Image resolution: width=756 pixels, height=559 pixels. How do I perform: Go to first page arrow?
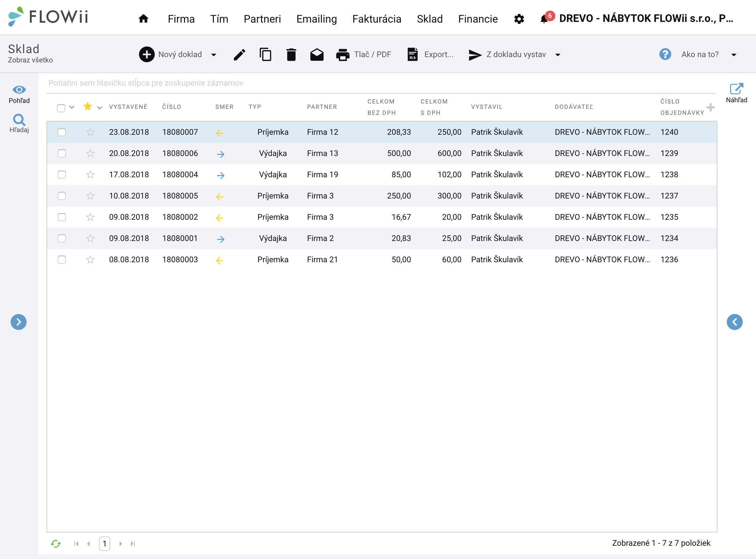[x=76, y=543]
